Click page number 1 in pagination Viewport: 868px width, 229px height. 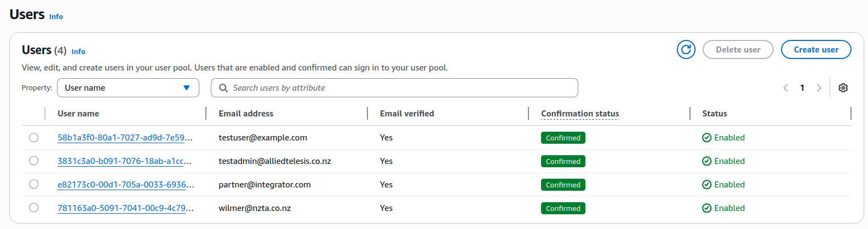click(802, 88)
